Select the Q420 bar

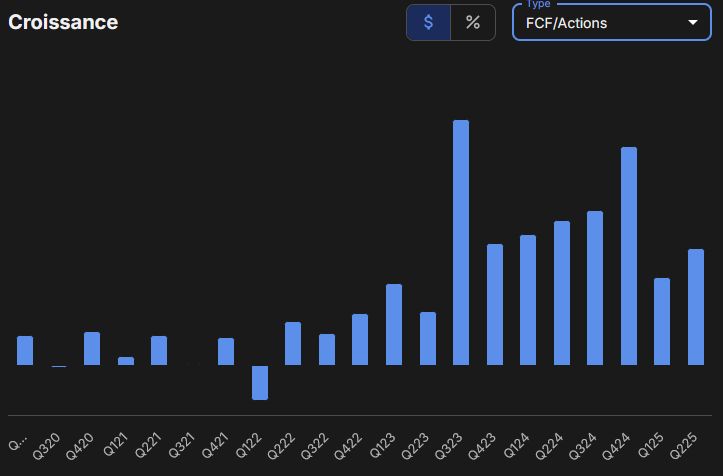(x=92, y=349)
